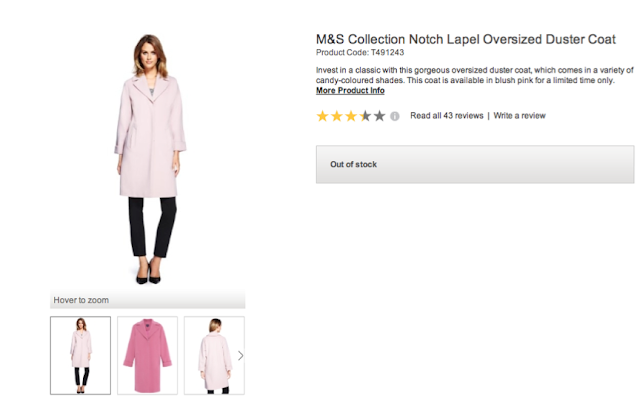
Task: Click the third gold rating star
Action: pos(351,116)
